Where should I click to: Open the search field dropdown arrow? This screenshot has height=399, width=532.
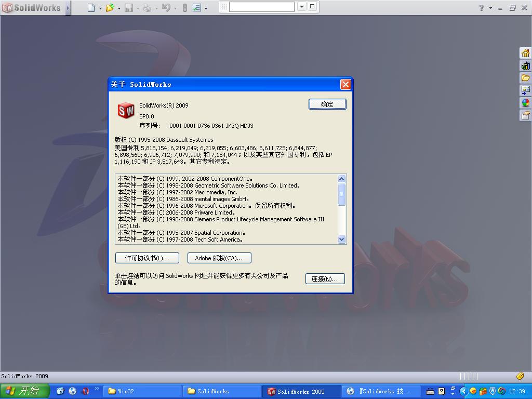tap(302, 7)
